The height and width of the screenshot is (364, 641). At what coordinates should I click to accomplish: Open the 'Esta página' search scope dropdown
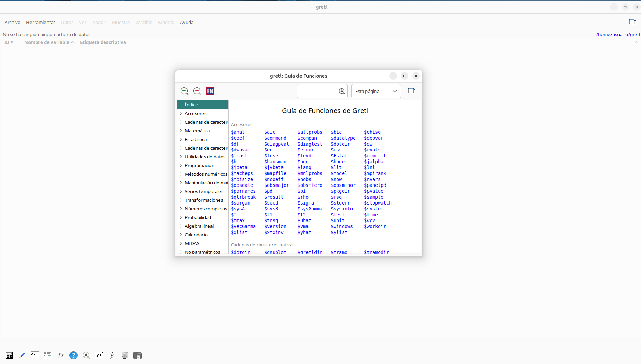pyautogui.click(x=376, y=91)
